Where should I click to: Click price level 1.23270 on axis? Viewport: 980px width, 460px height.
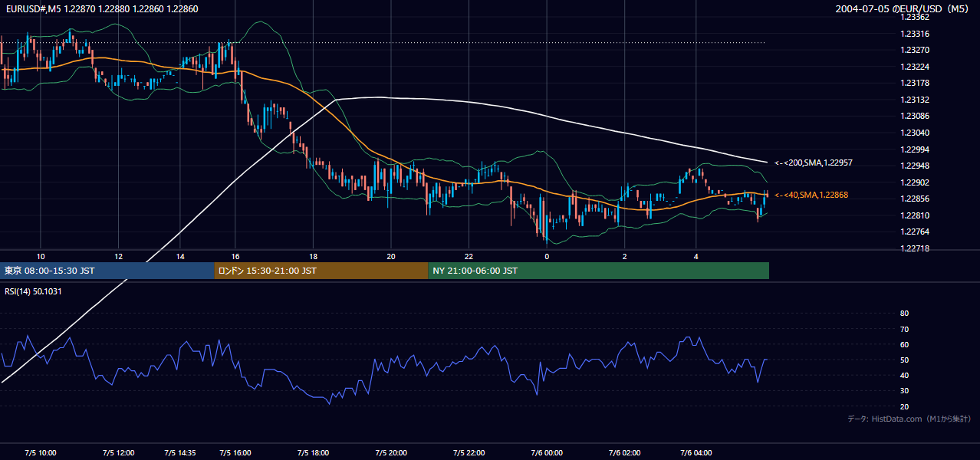pyautogui.click(x=914, y=50)
